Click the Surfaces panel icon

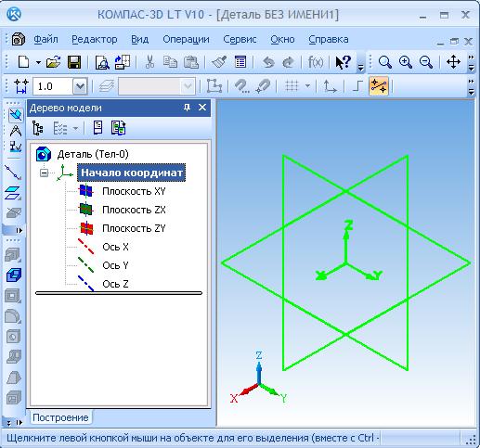(x=13, y=193)
